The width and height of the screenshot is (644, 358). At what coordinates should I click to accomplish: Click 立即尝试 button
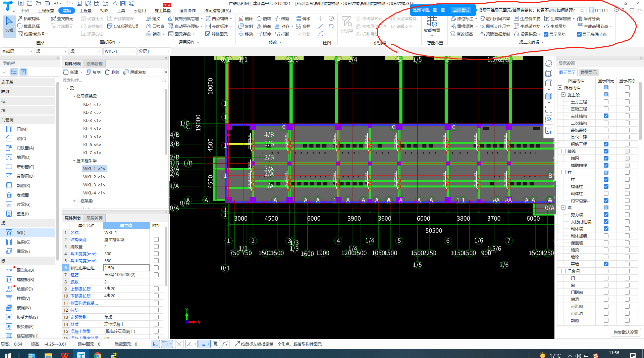coord(461,10)
